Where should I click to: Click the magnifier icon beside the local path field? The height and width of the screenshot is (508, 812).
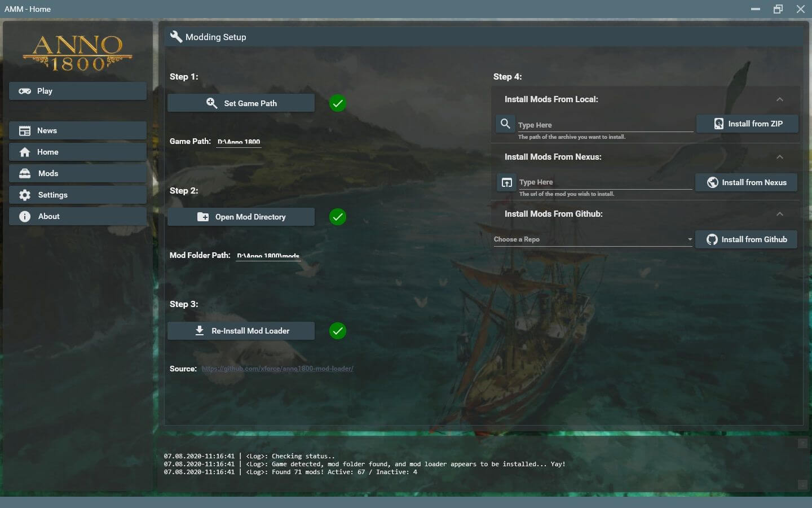point(505,124)
